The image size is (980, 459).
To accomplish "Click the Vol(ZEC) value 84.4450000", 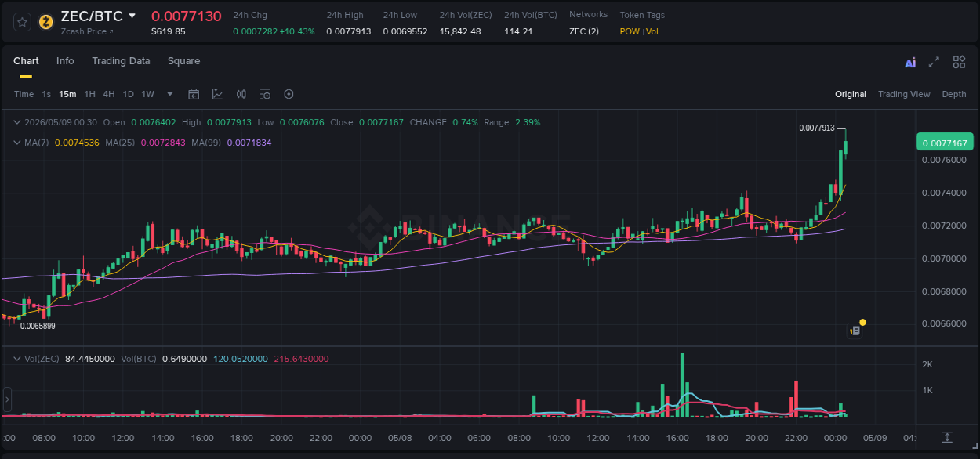I will coord(90,359).
